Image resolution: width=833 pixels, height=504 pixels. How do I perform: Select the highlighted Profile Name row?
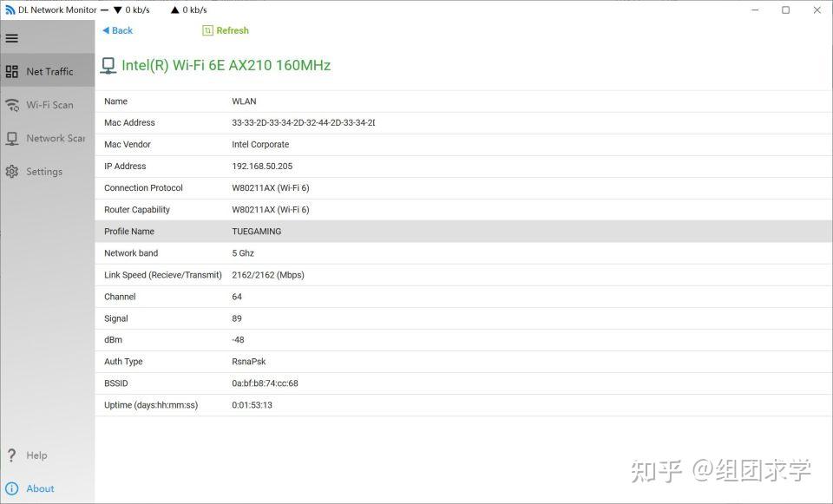coord(347,231)
